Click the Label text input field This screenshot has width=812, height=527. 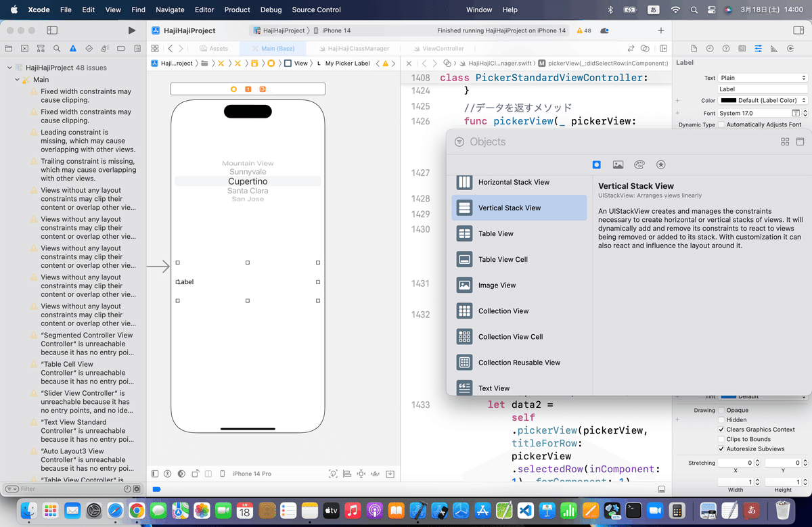(x=763, y=89)
